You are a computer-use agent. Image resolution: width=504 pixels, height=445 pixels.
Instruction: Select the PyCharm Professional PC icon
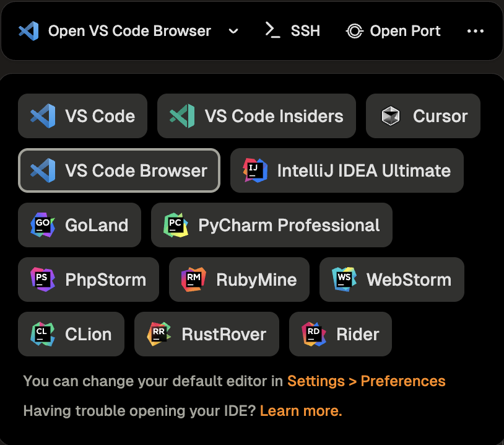(175, 225)
